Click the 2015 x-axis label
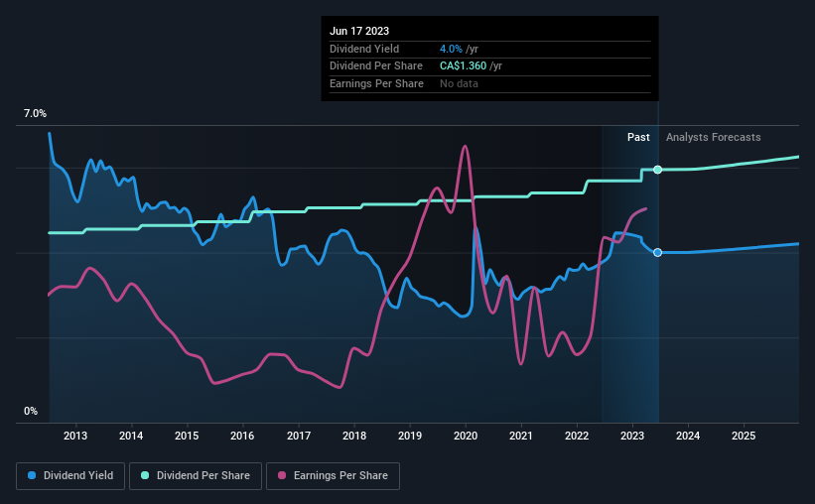815x504 pixels. [187, 436]
